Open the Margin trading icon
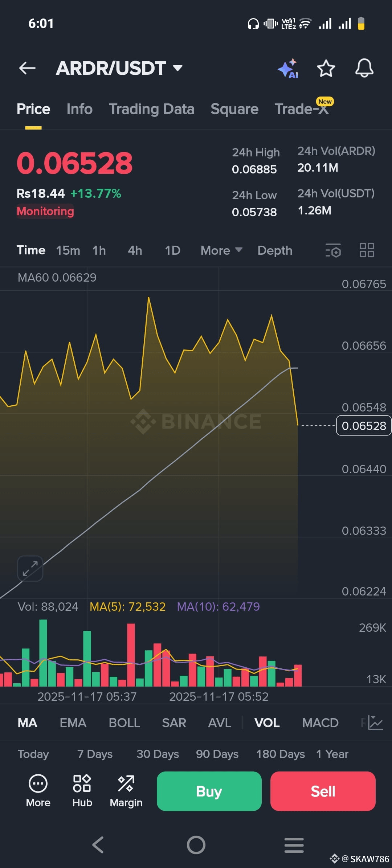 [126, 791]
